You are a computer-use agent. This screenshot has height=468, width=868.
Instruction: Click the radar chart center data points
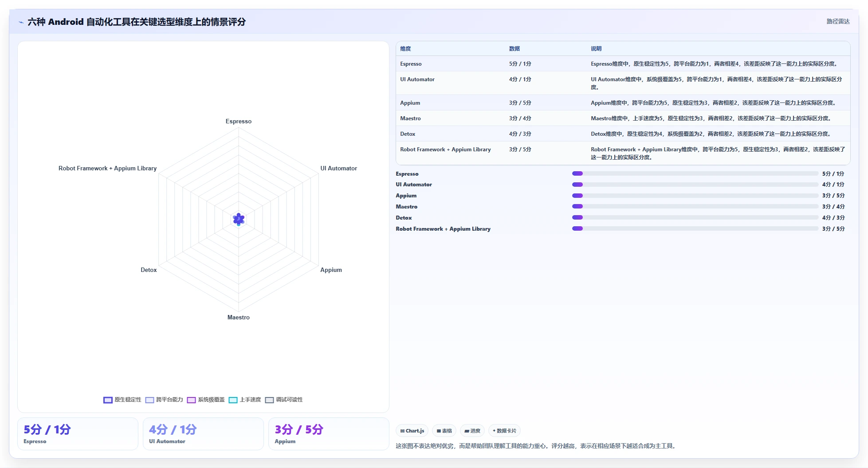pos(239,219)
